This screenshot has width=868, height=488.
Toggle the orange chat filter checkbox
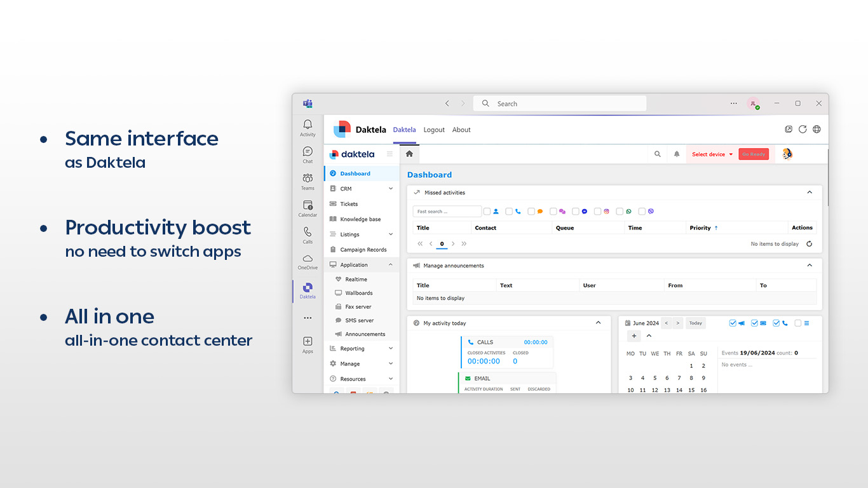(531, 212)
